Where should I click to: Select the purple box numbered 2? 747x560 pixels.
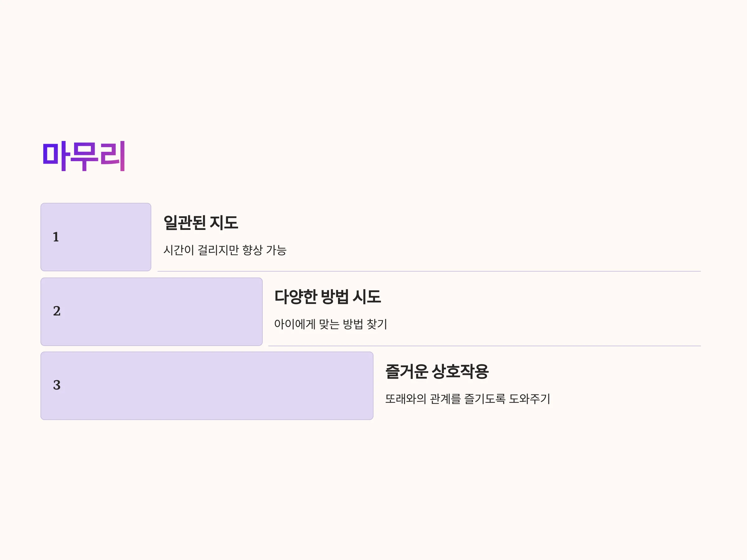point(152,311)
